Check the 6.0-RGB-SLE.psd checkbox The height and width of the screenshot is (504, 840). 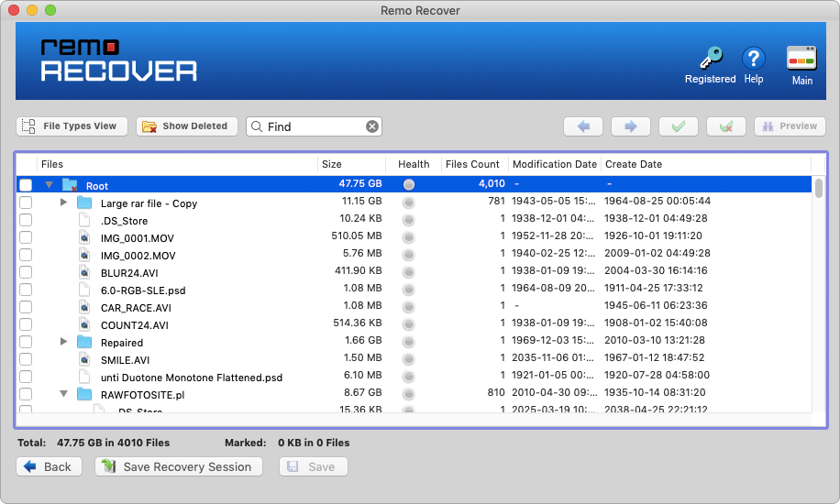click(25, 290)
